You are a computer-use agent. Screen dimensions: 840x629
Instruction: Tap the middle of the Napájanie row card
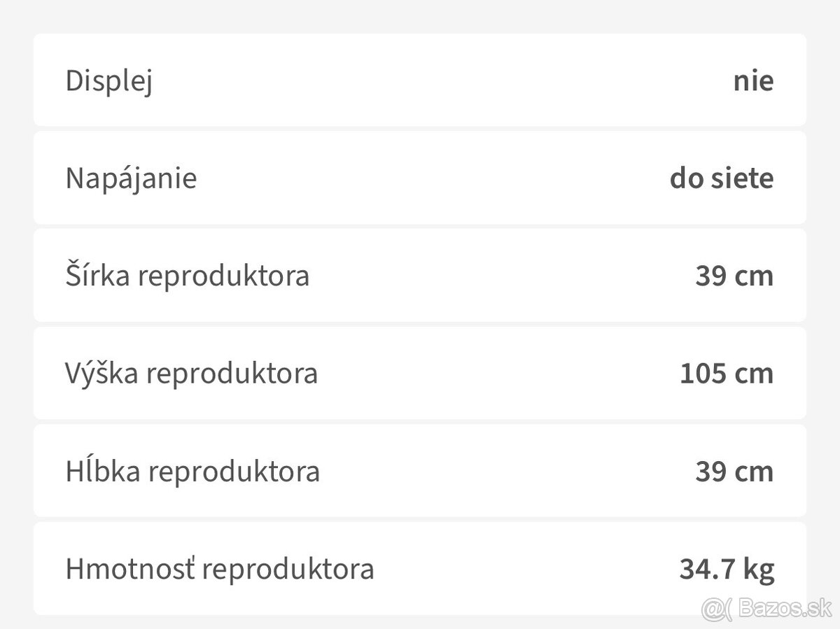point(420,178)
